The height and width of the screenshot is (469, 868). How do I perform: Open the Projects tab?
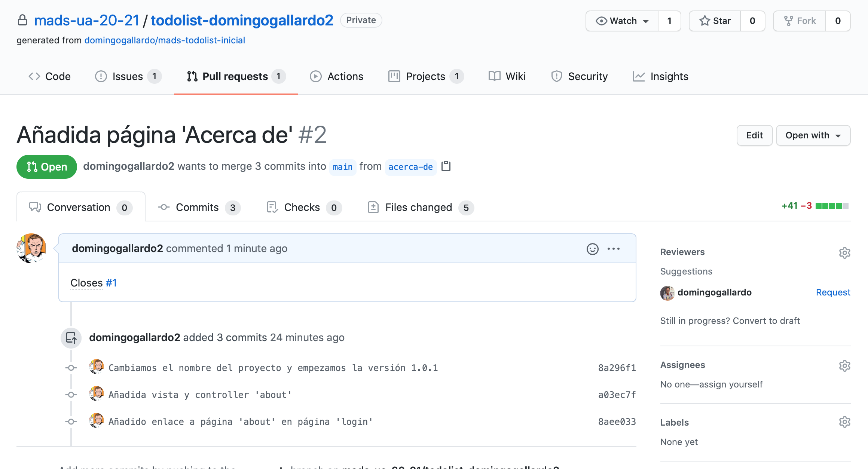[426, 76]
